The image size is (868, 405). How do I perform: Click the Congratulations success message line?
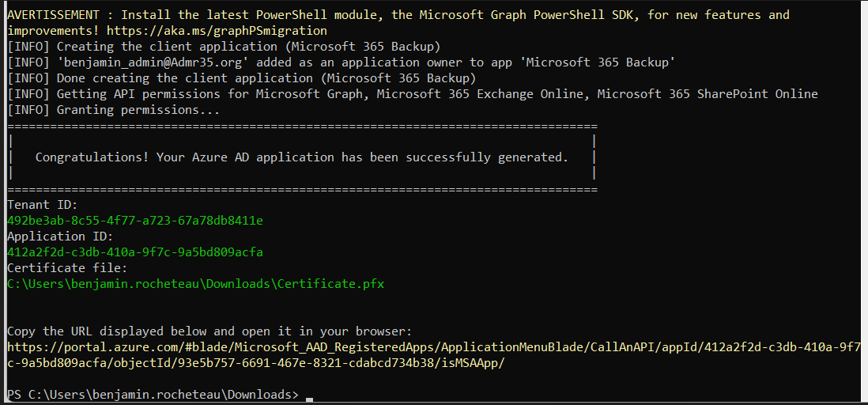tap(302, 157)
